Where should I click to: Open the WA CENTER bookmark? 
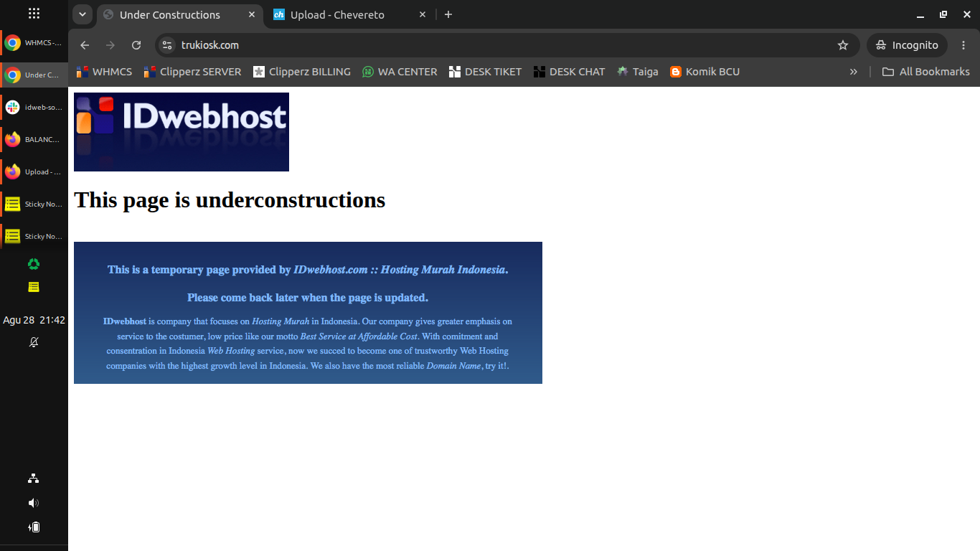400,72
